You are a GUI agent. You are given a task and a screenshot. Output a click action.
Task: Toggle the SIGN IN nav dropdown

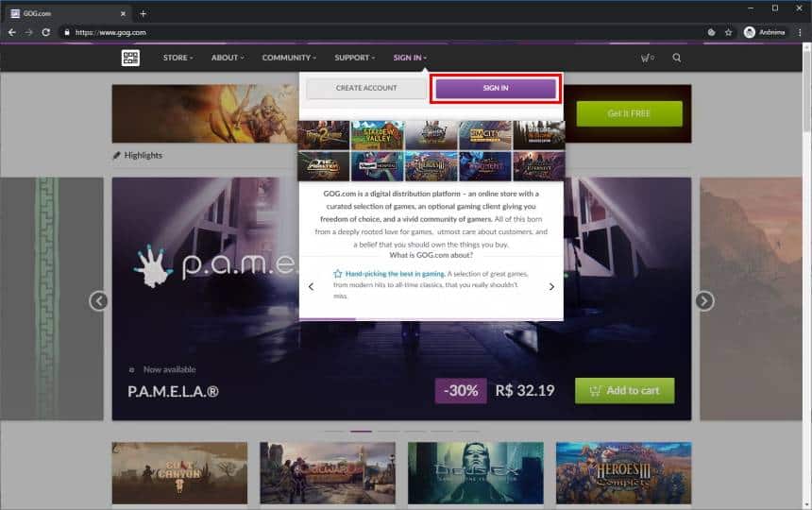(x=410, y=58)
